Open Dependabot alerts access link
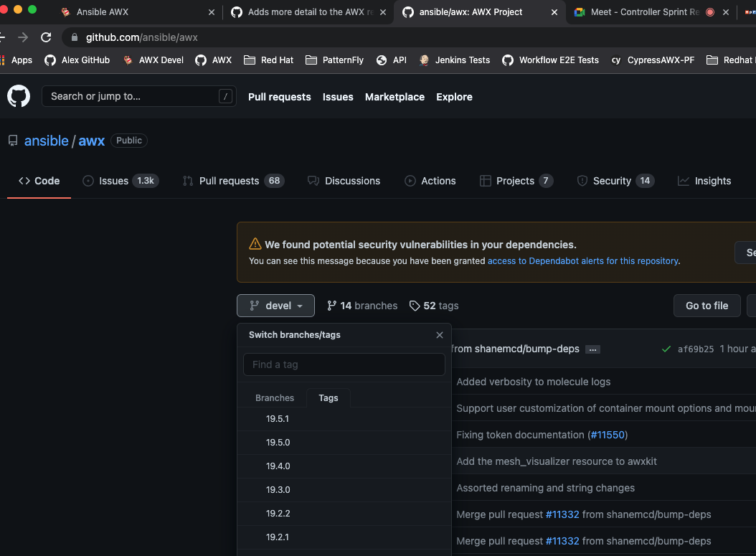The height and width of the screenshot is (556, 756). [583, 261]
